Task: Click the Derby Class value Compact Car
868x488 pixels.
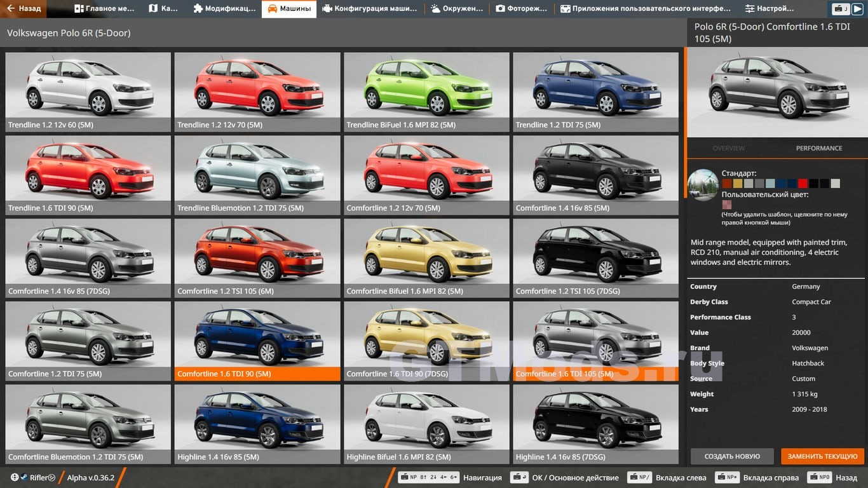Action: [811, 302]
